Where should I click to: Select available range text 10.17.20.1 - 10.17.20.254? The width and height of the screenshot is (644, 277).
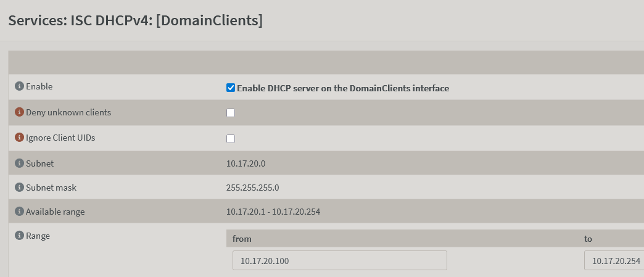(x=273, y=212)
